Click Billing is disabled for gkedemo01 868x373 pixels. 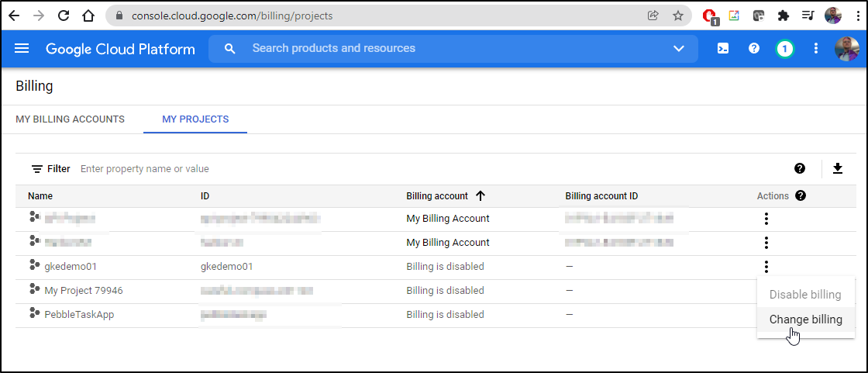[445, 267]
